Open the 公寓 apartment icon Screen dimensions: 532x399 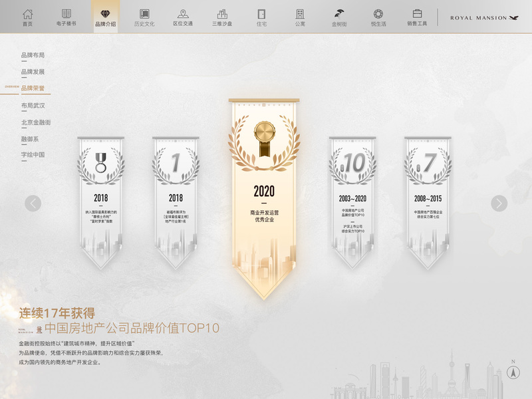pyautogui.click(x=300, y=18)
